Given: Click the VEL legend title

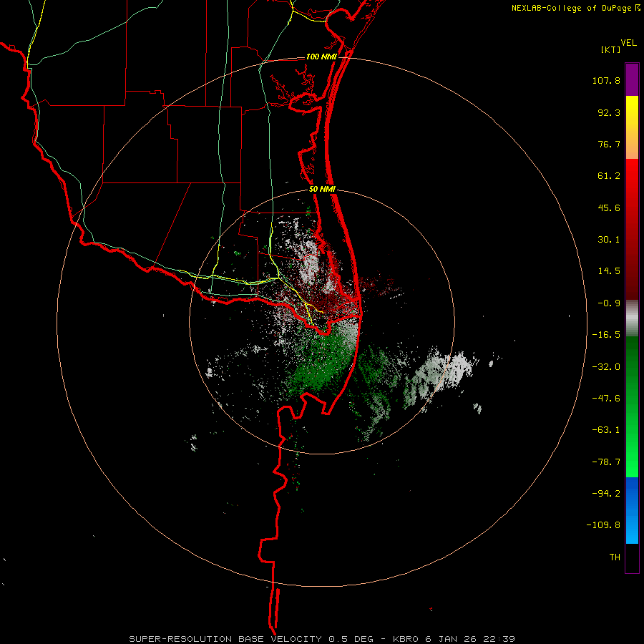Looking at the screenshot, I should [628, 43].
